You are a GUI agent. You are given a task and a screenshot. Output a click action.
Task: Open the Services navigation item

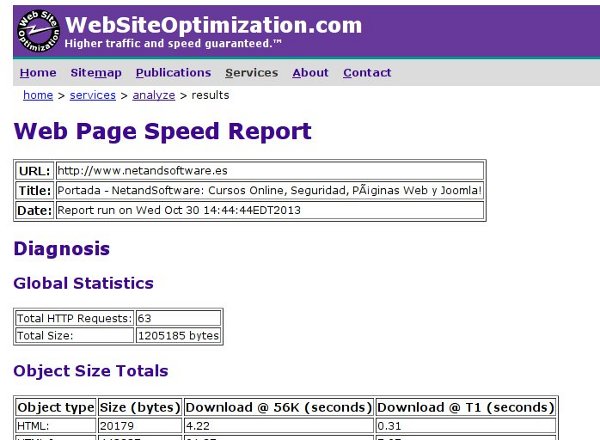click(x=251, y=73)
